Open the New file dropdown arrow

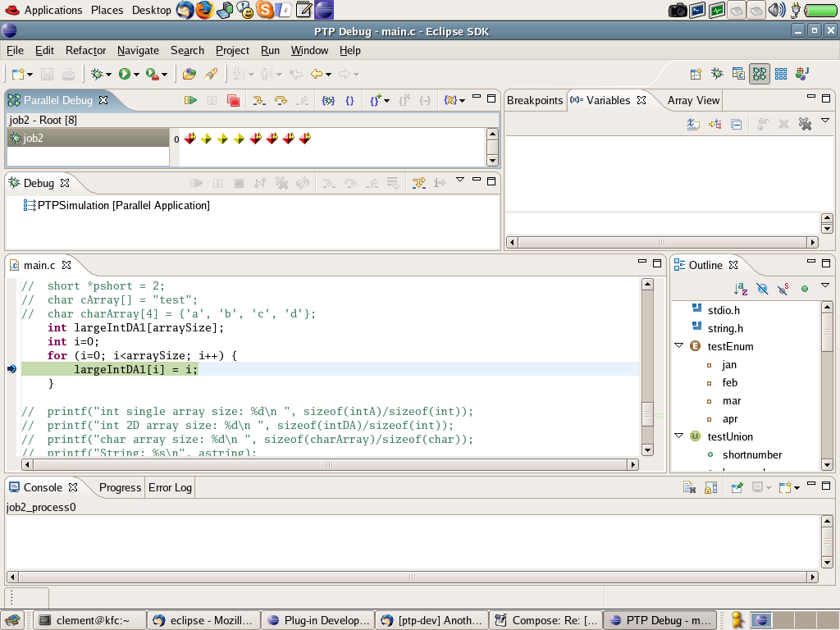[x=30, y=75]
